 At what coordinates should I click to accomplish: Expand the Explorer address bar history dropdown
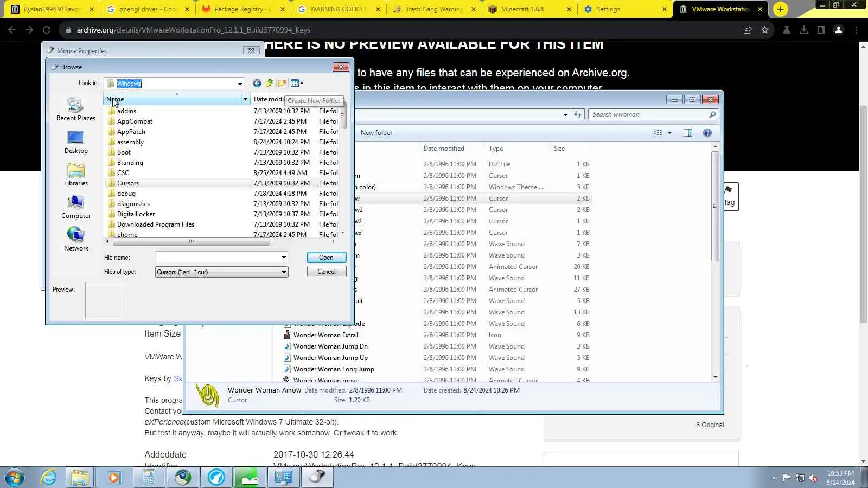(565, 114)
